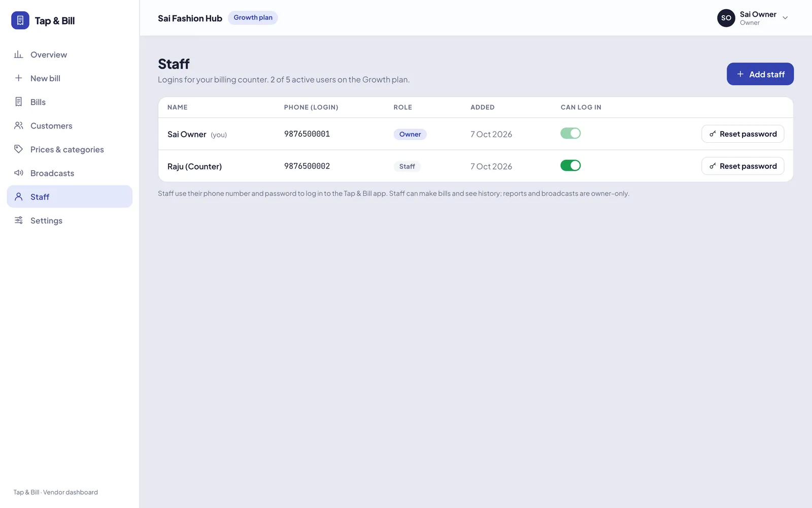The width and height of the screenshot is (812, 508).
Task: Click the Tap & Bill logo icon
Action: 20,20
